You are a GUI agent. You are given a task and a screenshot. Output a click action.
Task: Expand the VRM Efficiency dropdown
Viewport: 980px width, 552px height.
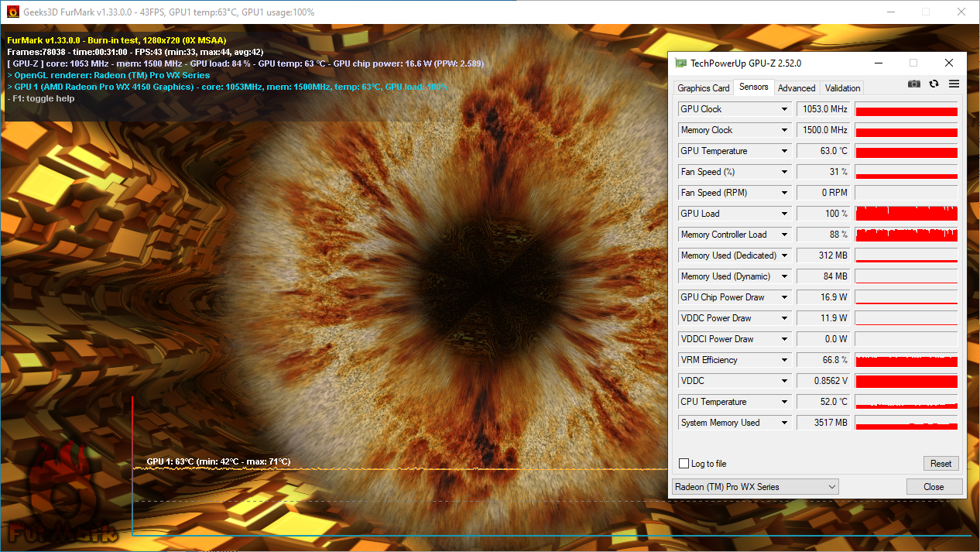[784, 360]
